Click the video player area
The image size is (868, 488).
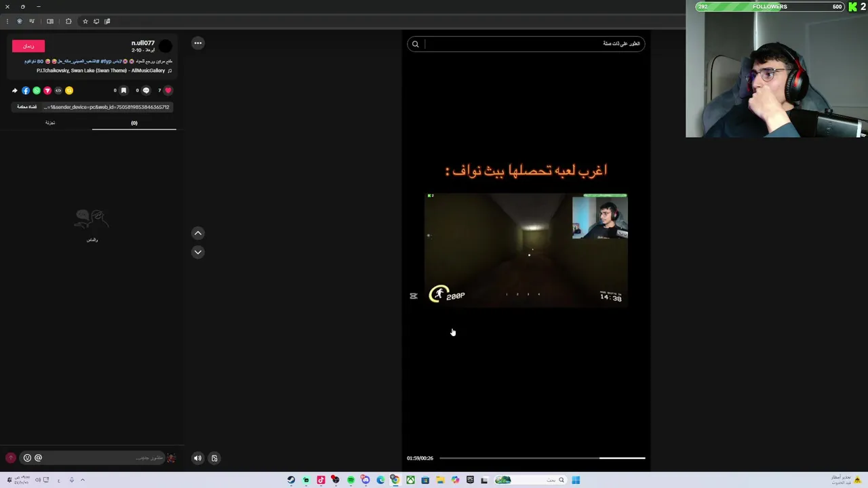[x=526, y=249]
